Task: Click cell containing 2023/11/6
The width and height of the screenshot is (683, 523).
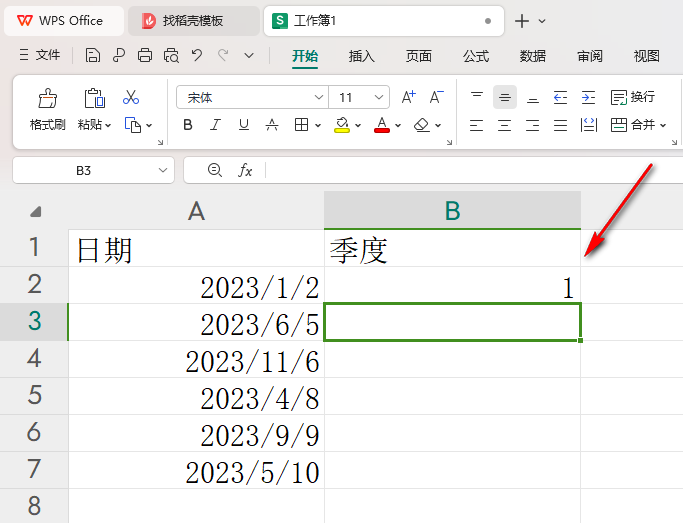Action: click(196, 359)
